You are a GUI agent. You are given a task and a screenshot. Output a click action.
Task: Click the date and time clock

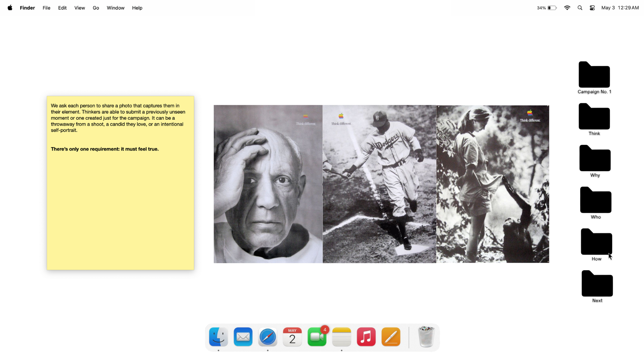point(620,8)
